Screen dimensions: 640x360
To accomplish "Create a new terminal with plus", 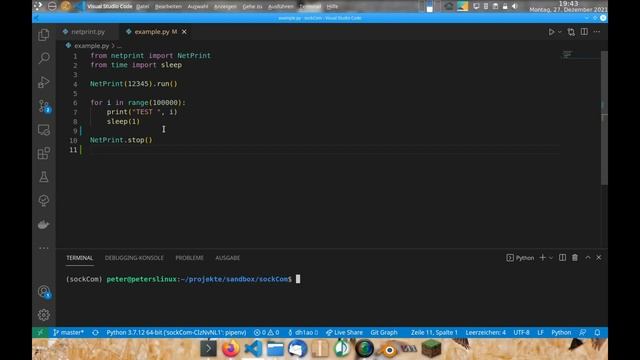I will tap(542, 258).
